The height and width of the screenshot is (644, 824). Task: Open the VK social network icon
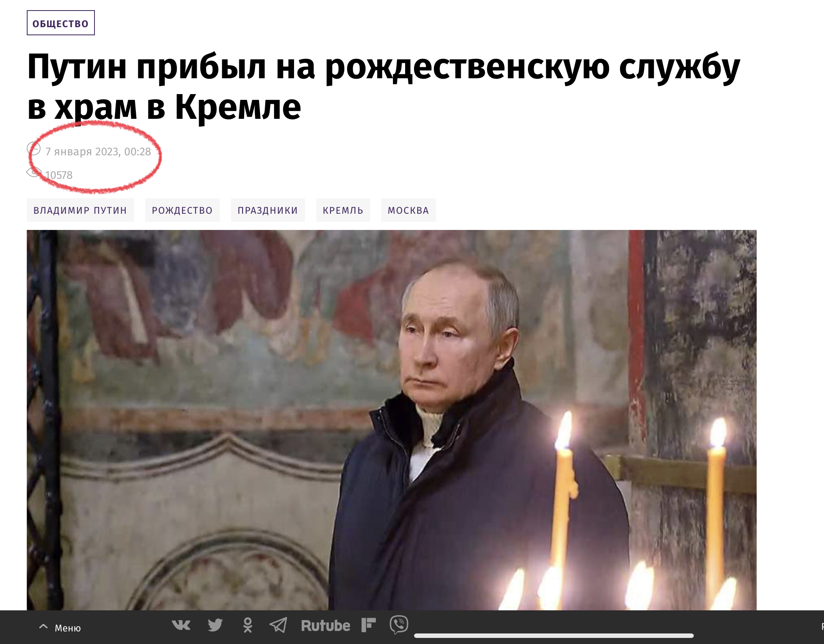point(181,625)
